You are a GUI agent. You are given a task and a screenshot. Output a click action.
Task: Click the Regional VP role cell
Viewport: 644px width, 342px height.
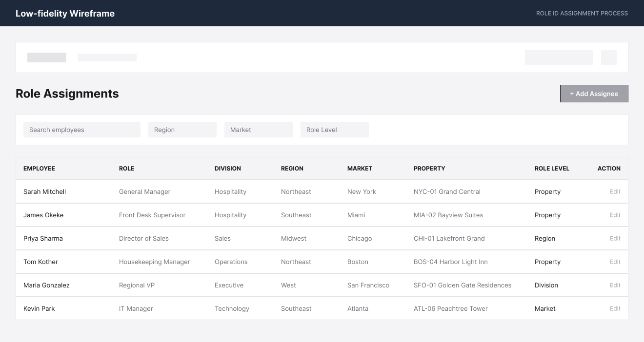(137, 285)
